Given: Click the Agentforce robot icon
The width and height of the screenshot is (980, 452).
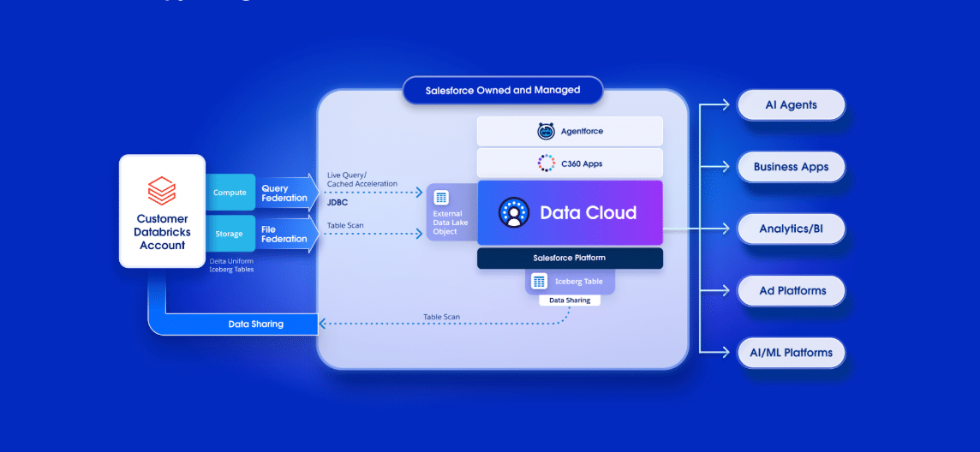Looking at the screenshot, I should tap(546, 131).
